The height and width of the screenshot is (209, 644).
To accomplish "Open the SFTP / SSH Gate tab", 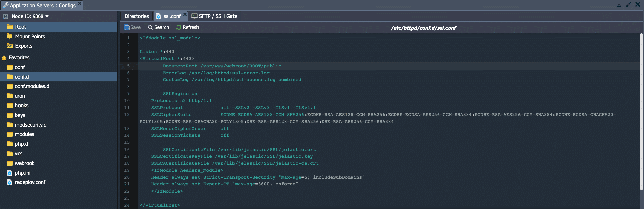I will [x=214, y=16].
